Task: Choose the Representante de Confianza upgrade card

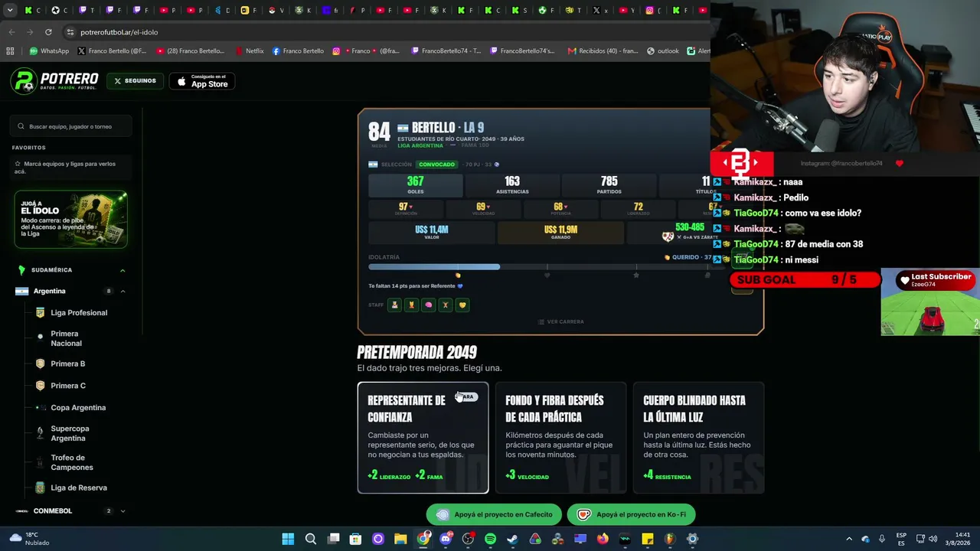Action: 423,438
